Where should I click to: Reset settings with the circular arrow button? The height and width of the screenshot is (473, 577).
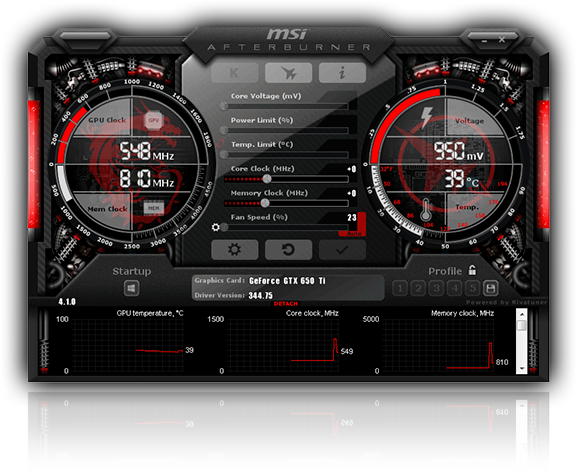click(288, 250)
